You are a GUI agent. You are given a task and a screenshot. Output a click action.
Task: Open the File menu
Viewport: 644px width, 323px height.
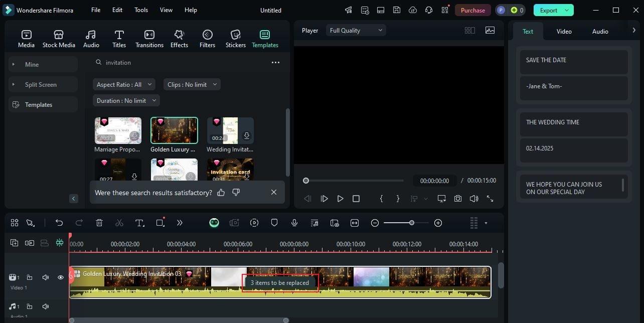pos(96,10)
